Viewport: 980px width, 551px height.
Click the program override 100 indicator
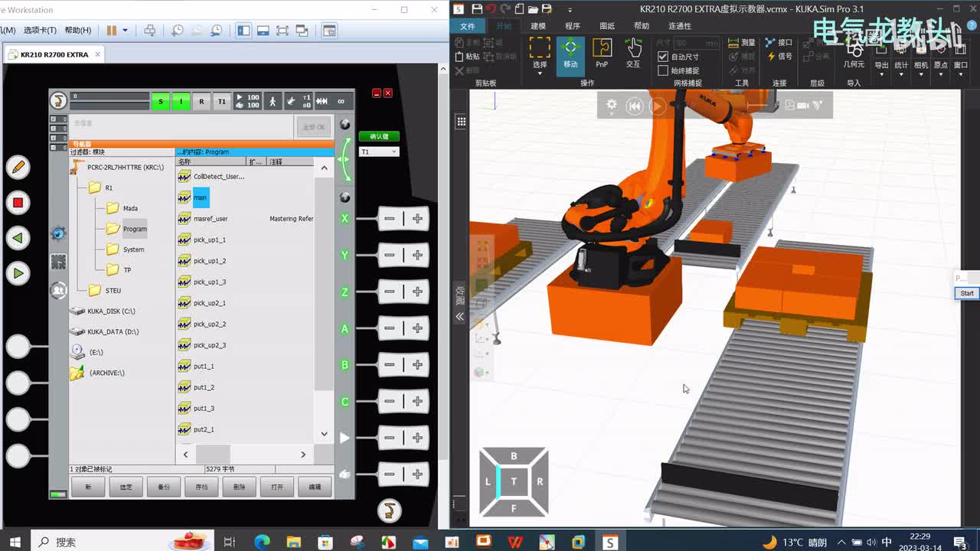(247, 101)
